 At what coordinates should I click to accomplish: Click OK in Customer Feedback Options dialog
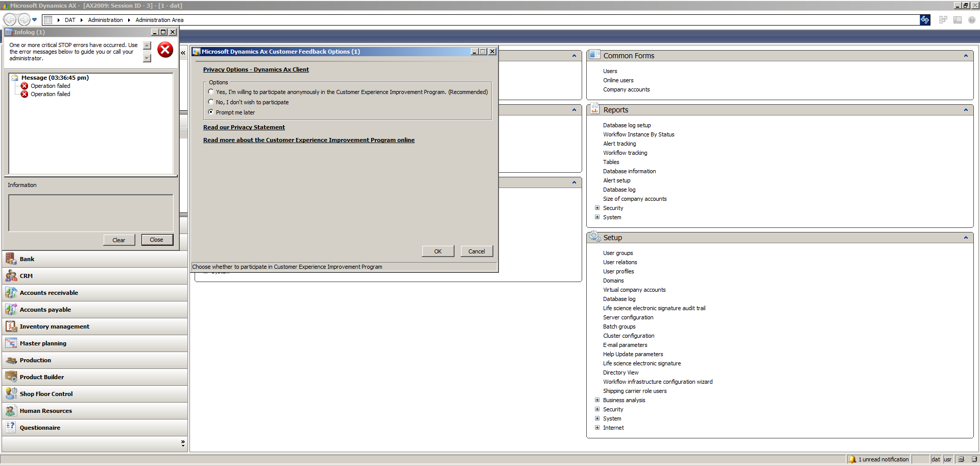[x=438, y=251]
